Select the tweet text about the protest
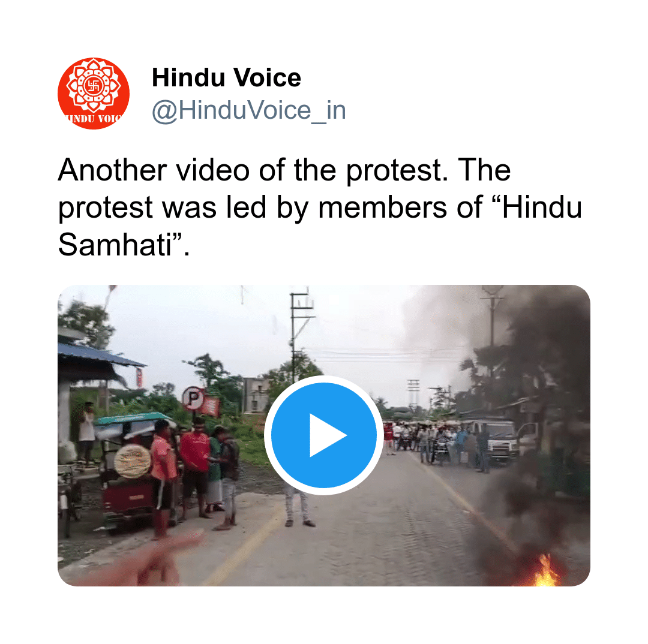Viewport: 648px width, 644px height. [319, 207]
